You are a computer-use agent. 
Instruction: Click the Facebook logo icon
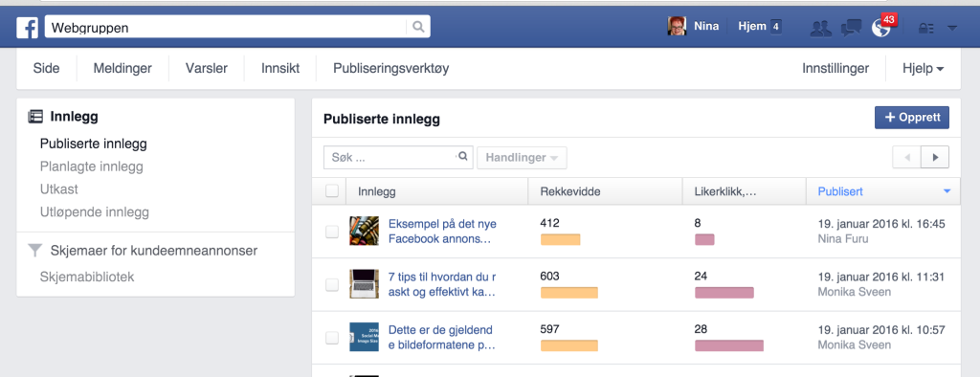pos(27,27)
